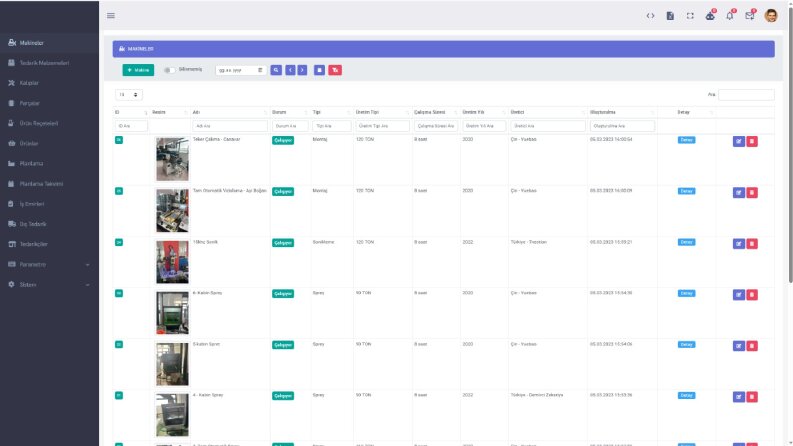Open Makineler in the sidebar
Image resolution: width=793 pixels, height=446 pixels.
[x=50, y=42]
